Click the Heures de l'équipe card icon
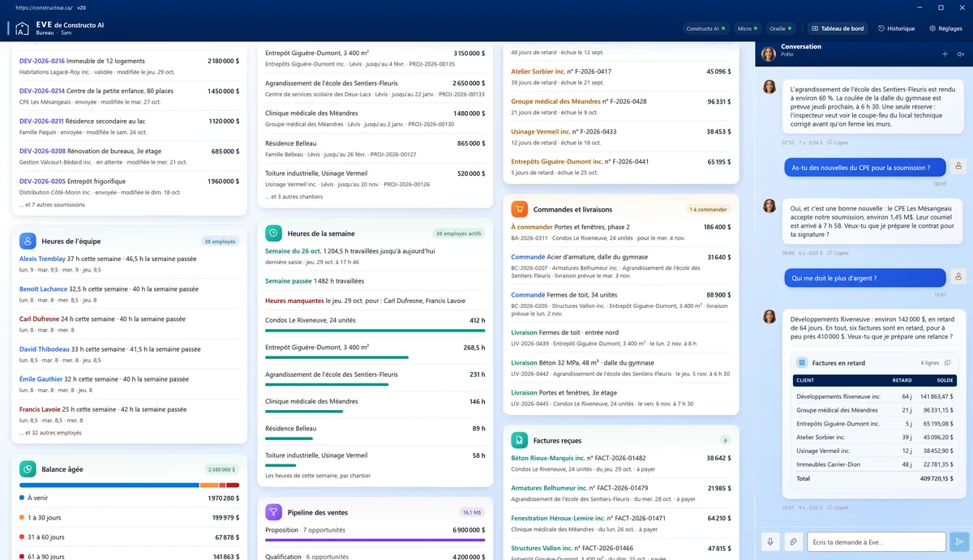The image size is (973, 560). (x=28, y=241)
